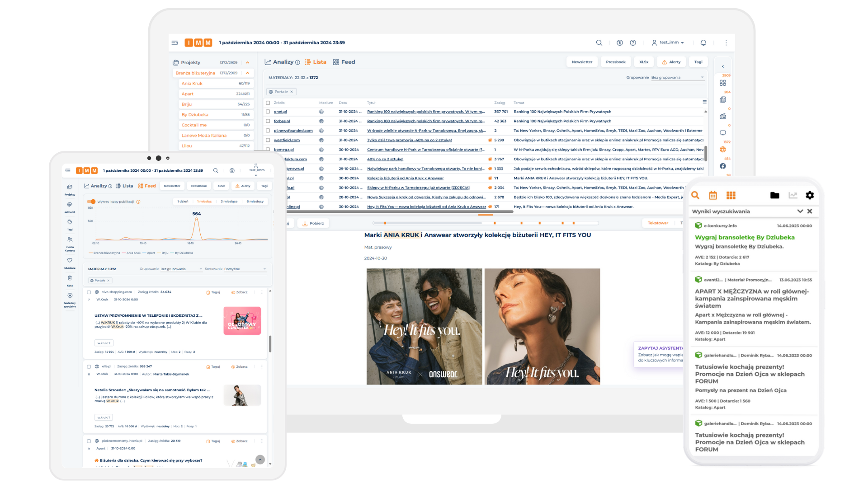This screenshot has width=868, height=488.
Task: Select the press newspaper icon in the desktop right sidebar
Action: [723, 99]
